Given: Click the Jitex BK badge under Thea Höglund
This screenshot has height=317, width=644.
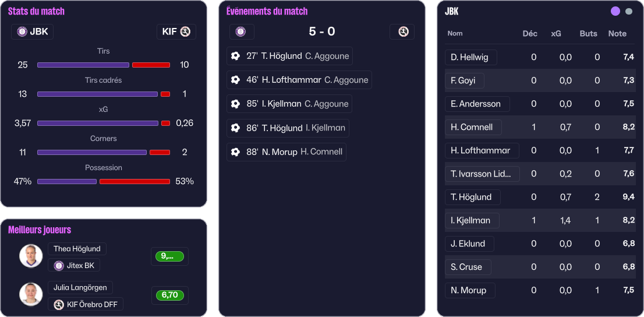Looking at the screenshot, I should [x=59, y=266].
